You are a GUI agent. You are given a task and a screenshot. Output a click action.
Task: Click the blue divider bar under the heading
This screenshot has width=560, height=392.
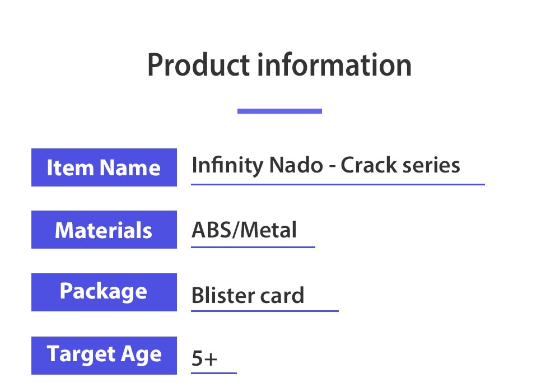pyautogui.click(x=279, y=111)
